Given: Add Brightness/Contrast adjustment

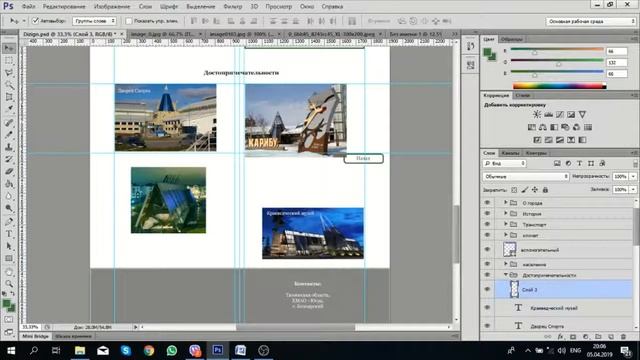Looking at the screenshot, I should point(537,115).
